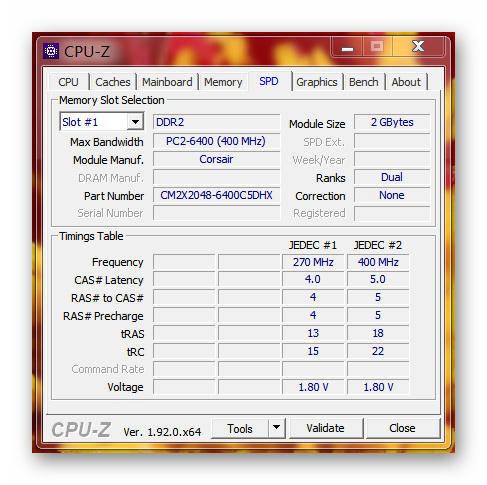Click the PC2-6400 (400 MHz) bandwidth value
Image resolution: width=487 pixels, height=485 pixels.
217,141
